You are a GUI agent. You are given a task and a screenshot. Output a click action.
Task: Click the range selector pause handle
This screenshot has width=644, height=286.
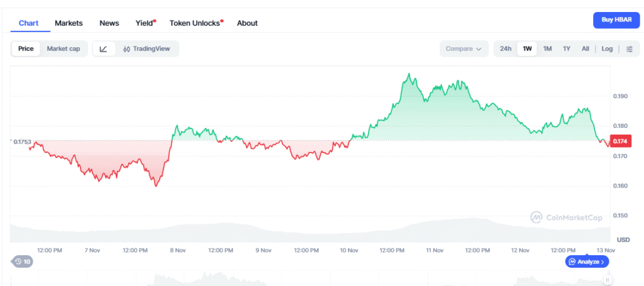click(x=608, y=280)
